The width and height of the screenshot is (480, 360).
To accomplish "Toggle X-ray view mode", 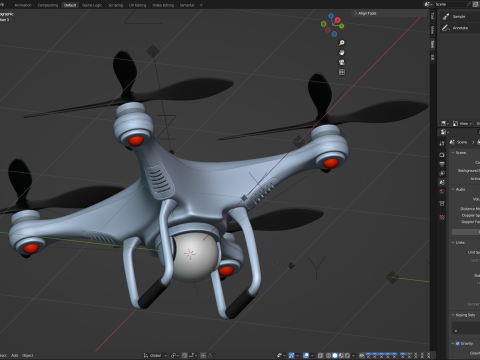I will pos(320,355).
